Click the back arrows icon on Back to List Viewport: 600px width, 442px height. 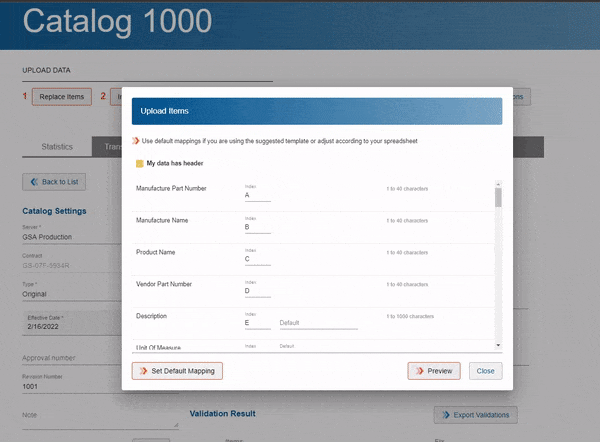(34, 182)
